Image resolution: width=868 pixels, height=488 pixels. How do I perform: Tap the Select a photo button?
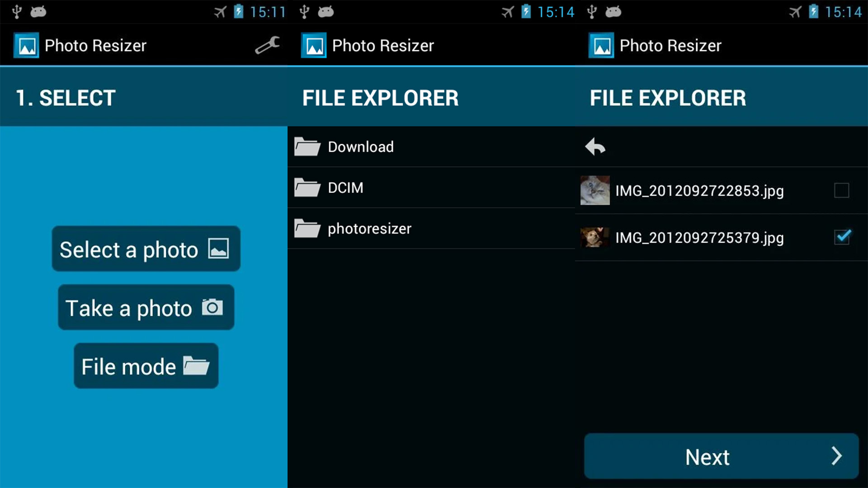pyautogui.click(x=146, y=249)
